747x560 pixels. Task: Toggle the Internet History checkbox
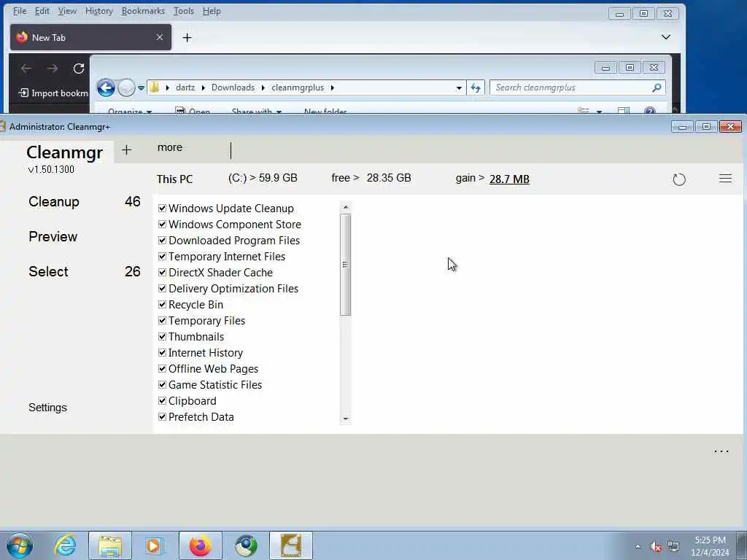click(x=162, y=353)
